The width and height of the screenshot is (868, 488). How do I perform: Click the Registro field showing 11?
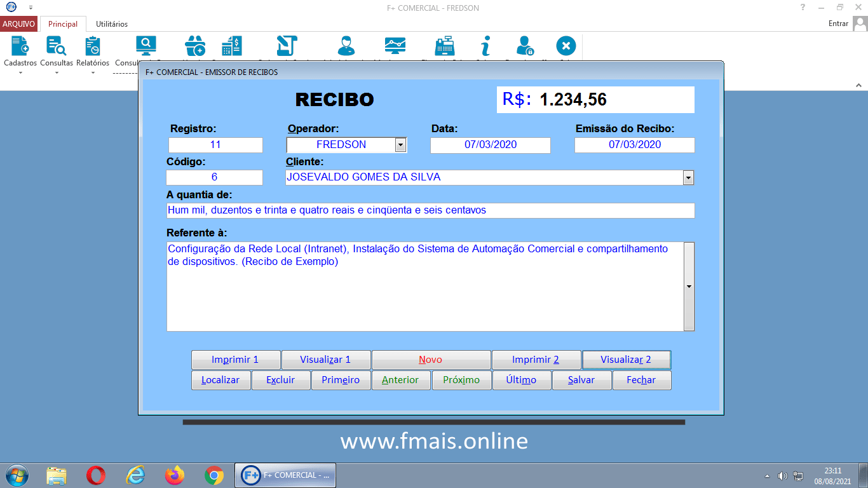(x=215, y=145)
